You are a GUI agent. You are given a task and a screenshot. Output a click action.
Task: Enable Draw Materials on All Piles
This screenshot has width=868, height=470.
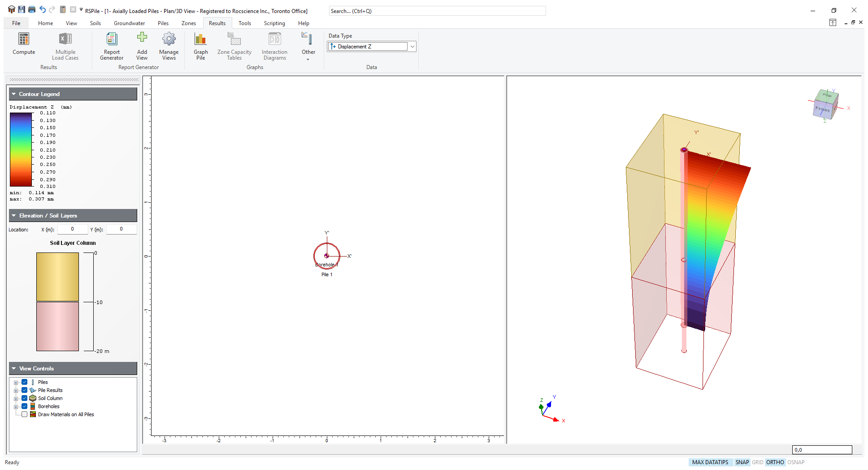point(25,414)
